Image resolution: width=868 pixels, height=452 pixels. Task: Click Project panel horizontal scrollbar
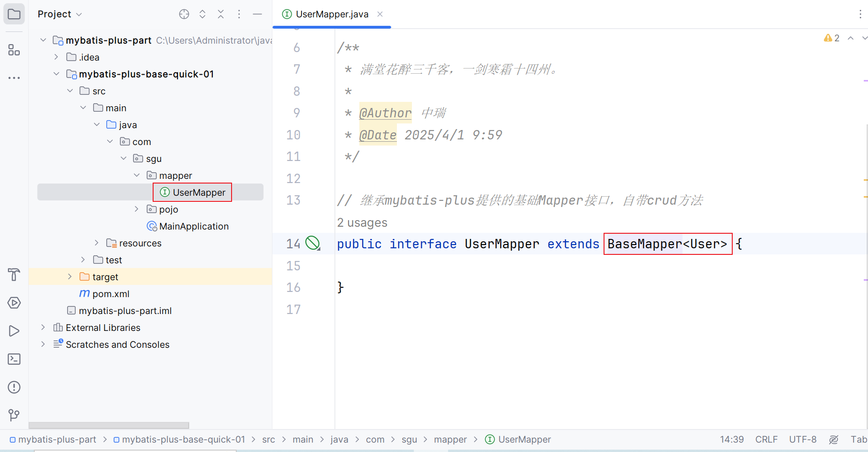109,425
